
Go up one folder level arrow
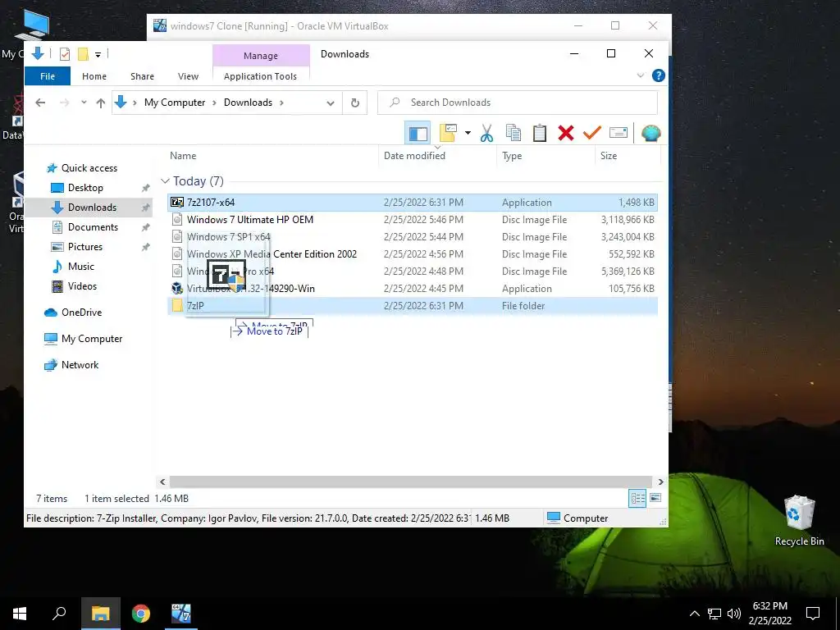click(x=101, y=103)
